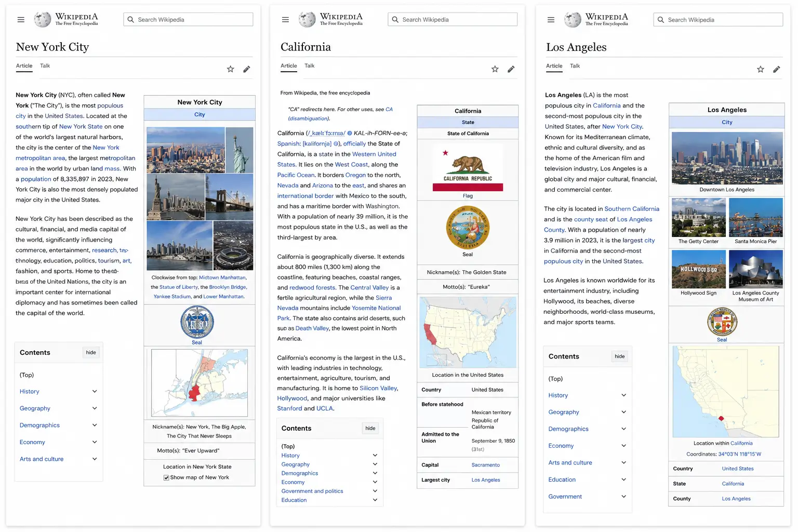
Task: Click search magnifier icon on California page
Action: tap(395, 20)
